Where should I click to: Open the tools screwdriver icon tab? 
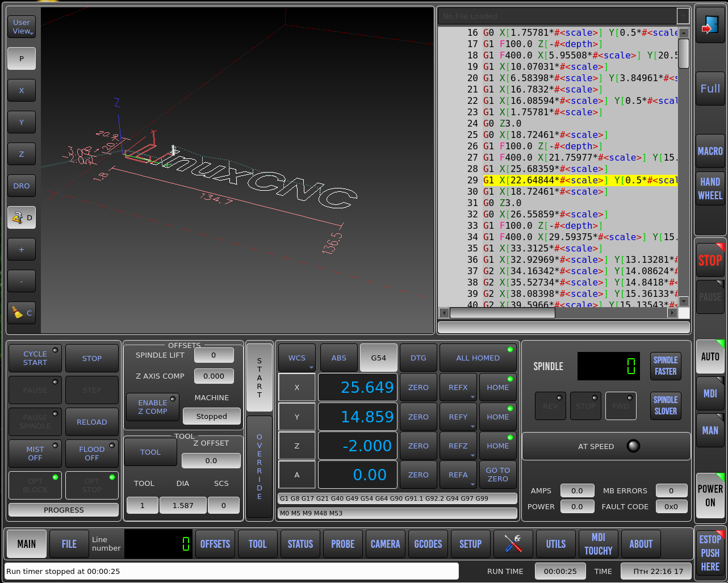(x=513, y=544)
